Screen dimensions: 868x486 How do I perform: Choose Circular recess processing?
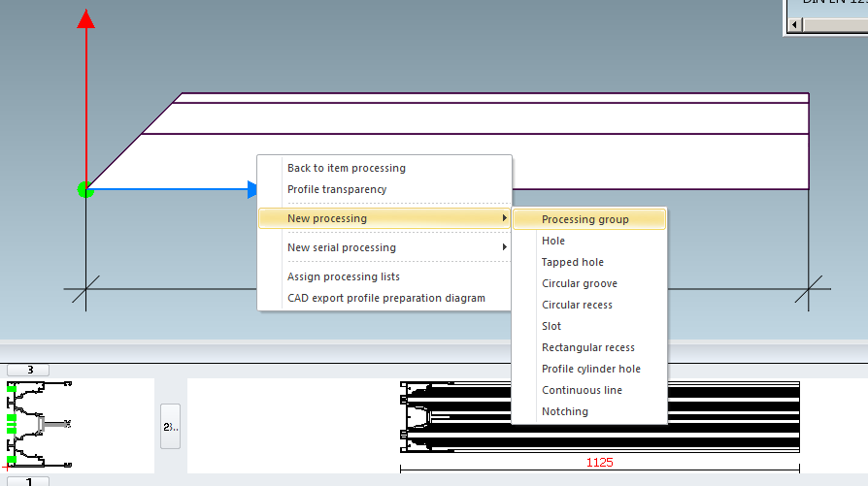pyautogui.click(x=577, y=305)
